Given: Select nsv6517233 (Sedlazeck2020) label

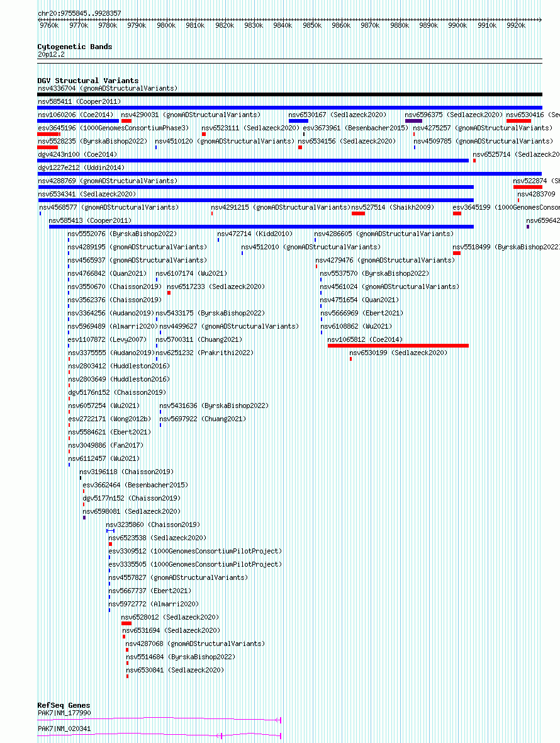Looking at the screenshot, I should [x=216, y=287].
